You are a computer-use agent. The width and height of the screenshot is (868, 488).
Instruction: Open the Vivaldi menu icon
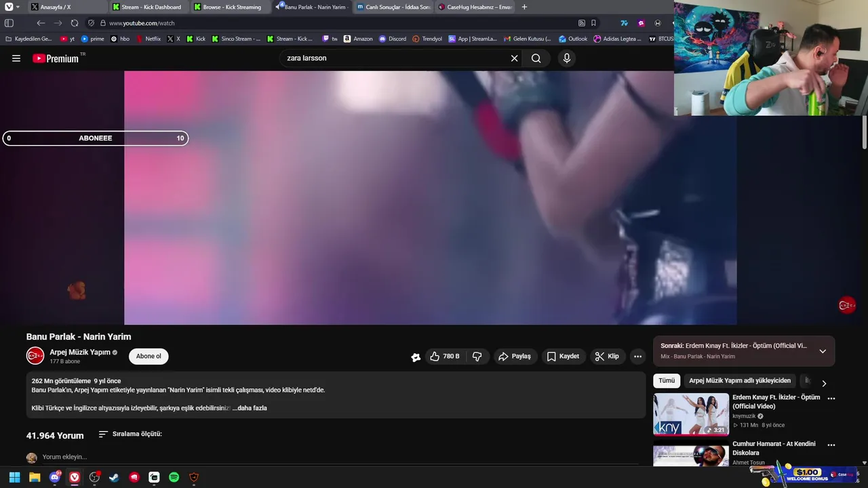(x=9, y=7)
